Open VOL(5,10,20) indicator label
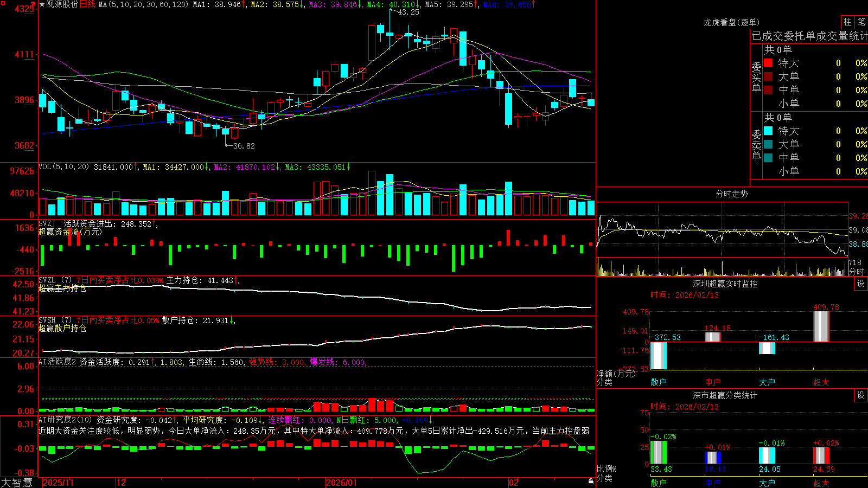Viewport: 868px width, 488px height. [x=63, y=167]
